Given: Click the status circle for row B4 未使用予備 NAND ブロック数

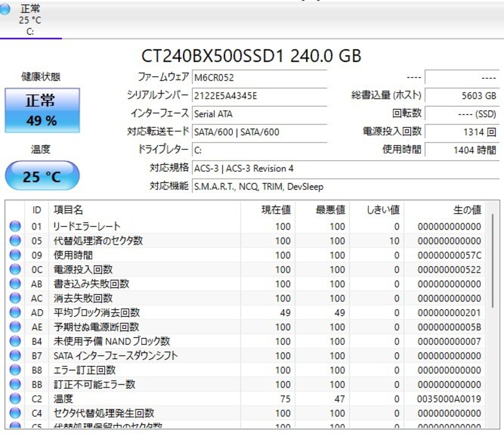Looking at the screenshot, I should [15, 341].
